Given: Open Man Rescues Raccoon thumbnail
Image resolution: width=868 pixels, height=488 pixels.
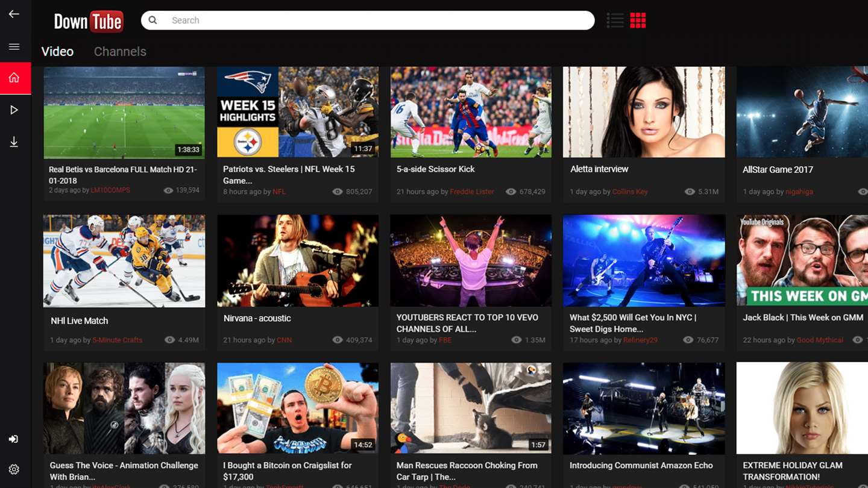Looking at the screenshot, I should (471, 408).
